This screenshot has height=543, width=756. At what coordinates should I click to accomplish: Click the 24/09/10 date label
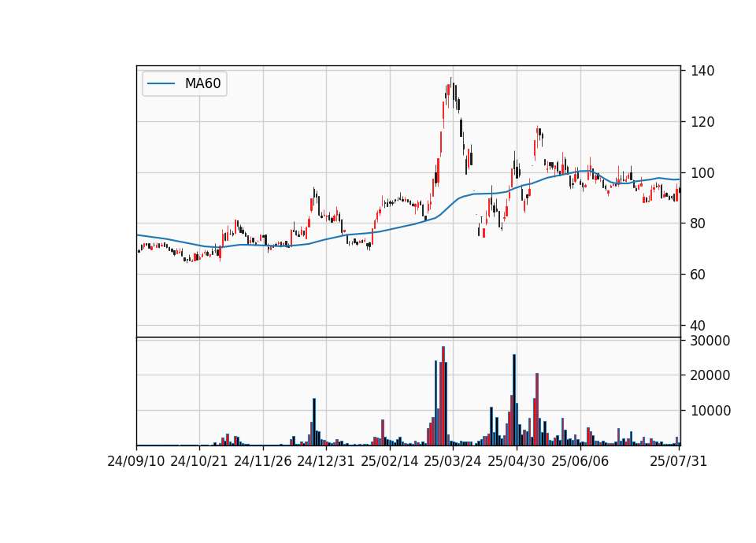click(136, 461)
